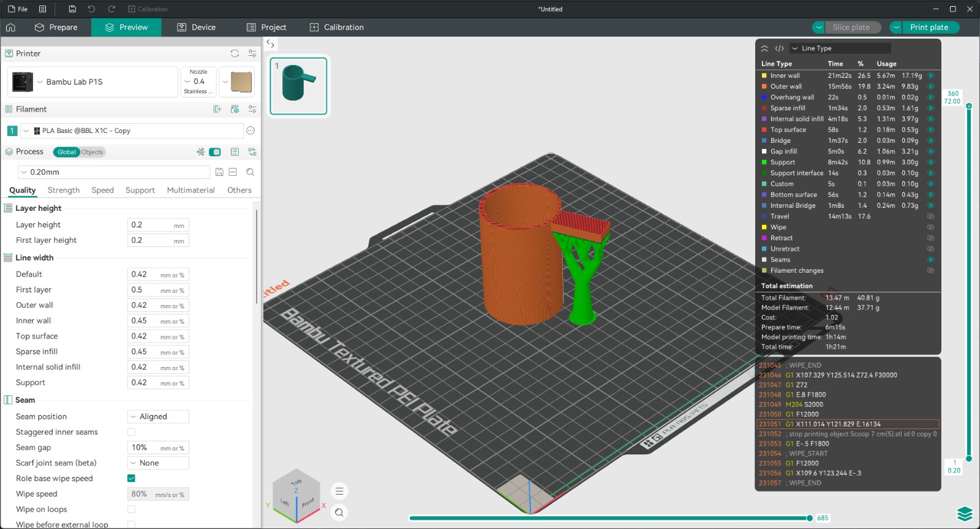Click the document icon next to File

[x=42, y=9]
